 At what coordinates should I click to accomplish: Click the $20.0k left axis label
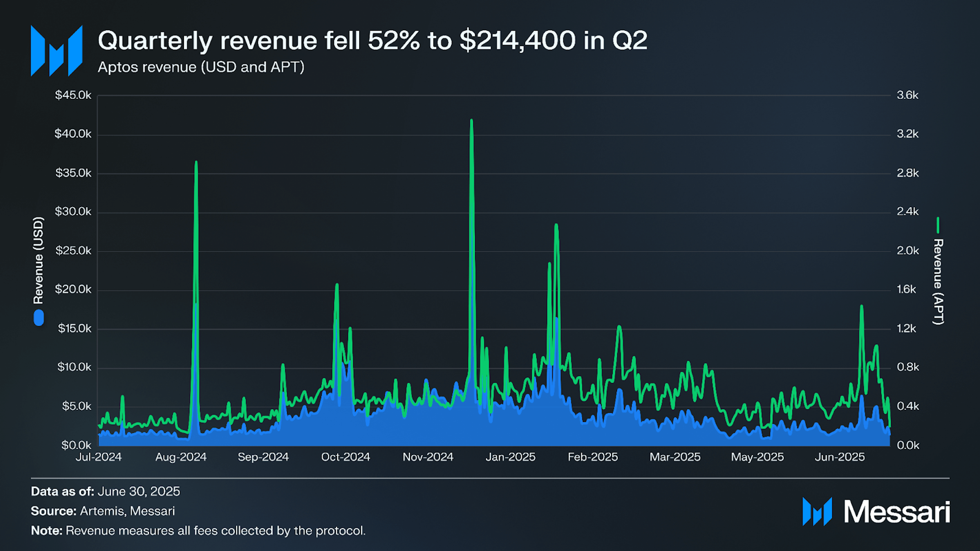click(73, 289)
